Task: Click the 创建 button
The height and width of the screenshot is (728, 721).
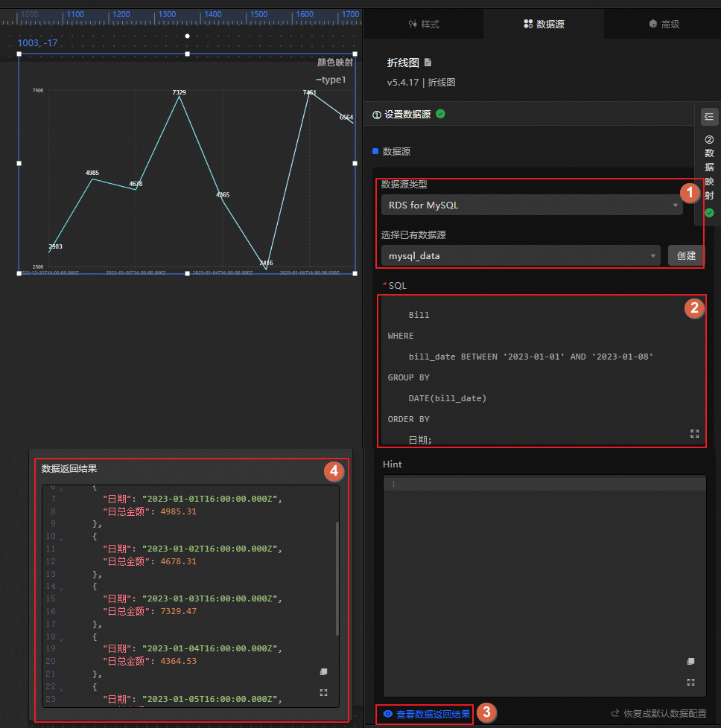Action: click(686, 256)
